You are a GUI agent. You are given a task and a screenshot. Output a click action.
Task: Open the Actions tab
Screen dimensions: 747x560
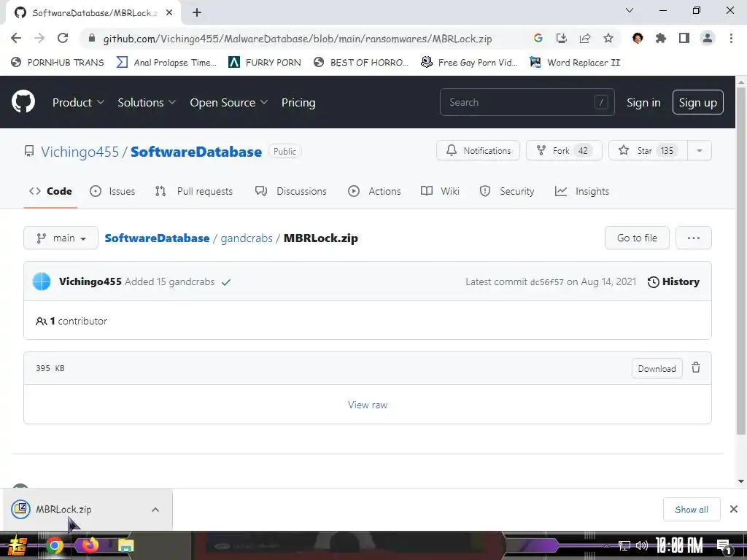(374, 191)
